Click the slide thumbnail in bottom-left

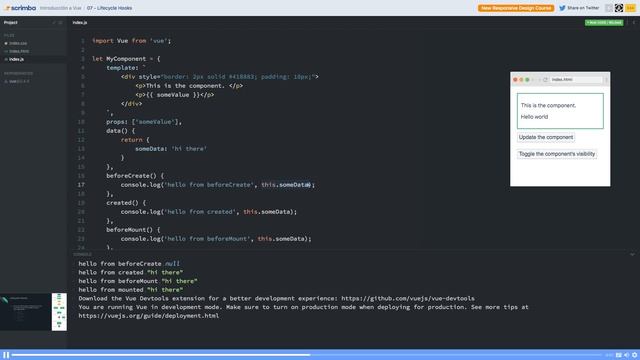point(33,312)
